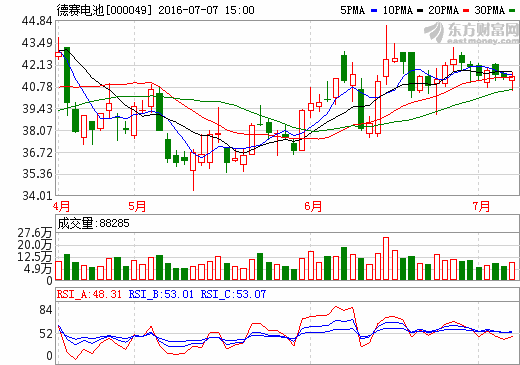Click the green 30PMA legend color marker

click(x=512, y=11)
